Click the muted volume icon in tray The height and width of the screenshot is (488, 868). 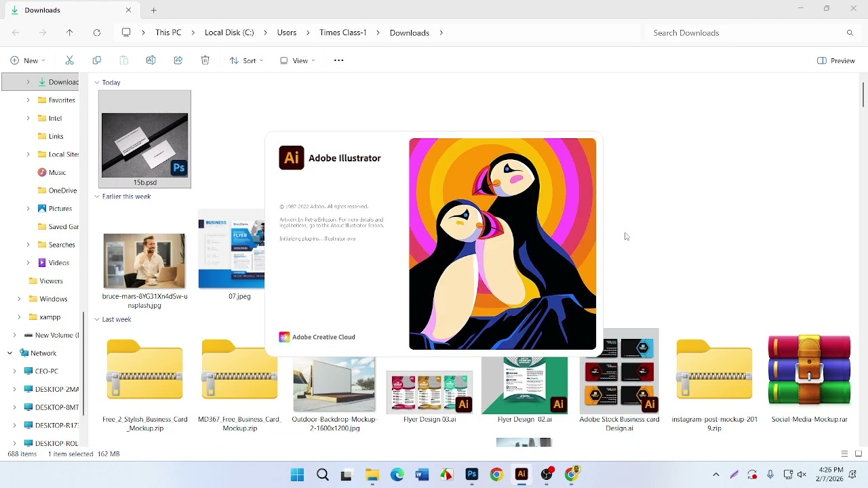pyautogui.click(x=802, y=474)
